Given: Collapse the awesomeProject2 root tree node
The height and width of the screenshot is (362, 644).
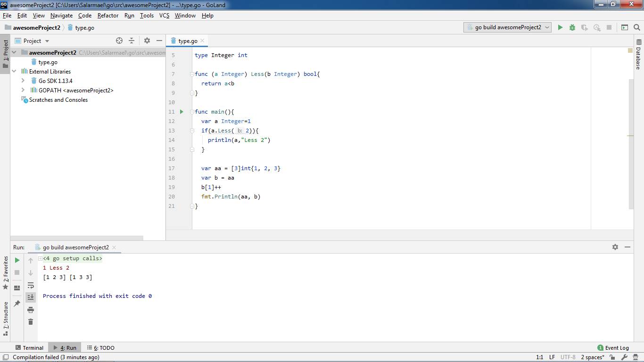Looking at the screenshot, I should 14,52.
